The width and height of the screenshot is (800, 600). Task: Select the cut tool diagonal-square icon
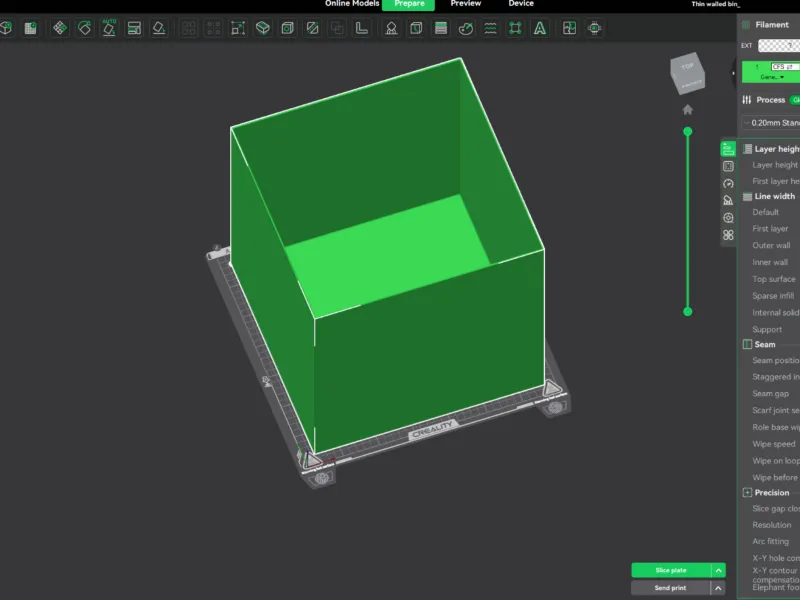coord(312,28)
